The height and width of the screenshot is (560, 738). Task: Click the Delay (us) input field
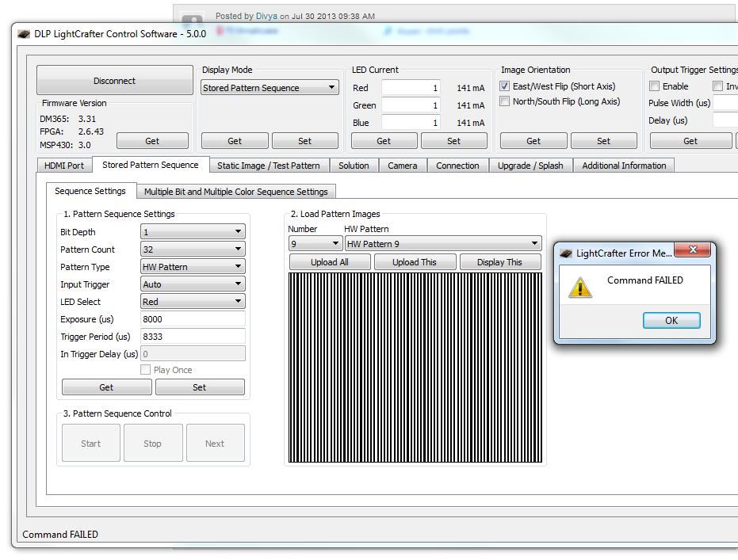[x=725, y=120]
